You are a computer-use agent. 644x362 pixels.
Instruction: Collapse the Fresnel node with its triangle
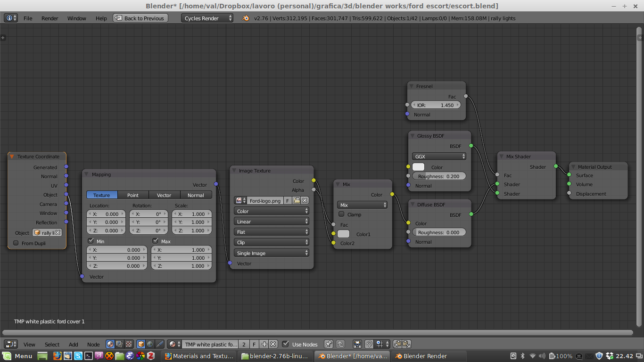point(411,86)
